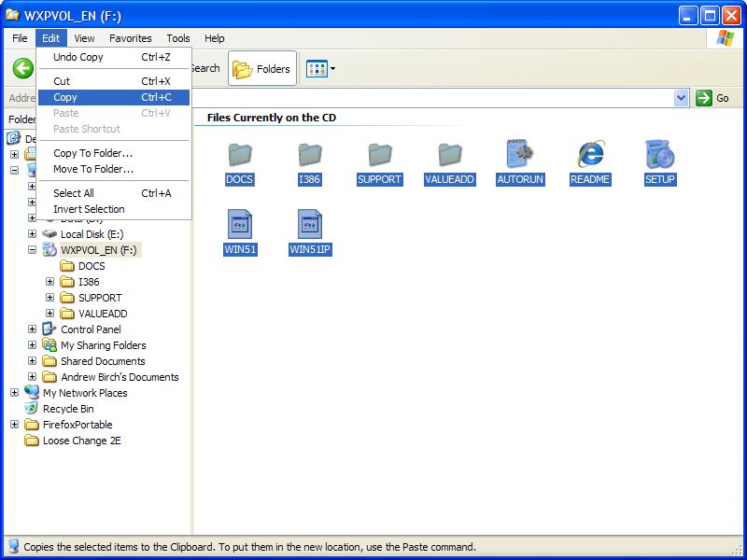
Task: Expand the FirefoxPortable tree node
Action: 14,425
